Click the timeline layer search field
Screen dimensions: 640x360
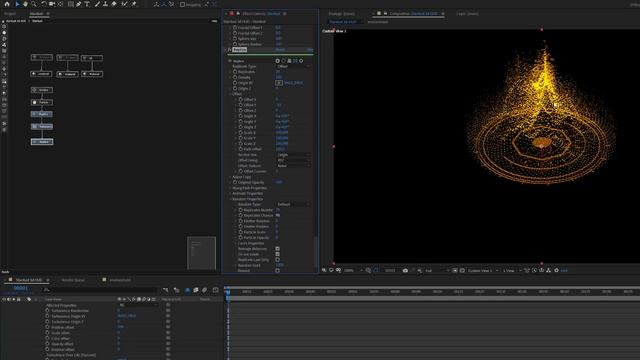100,290
